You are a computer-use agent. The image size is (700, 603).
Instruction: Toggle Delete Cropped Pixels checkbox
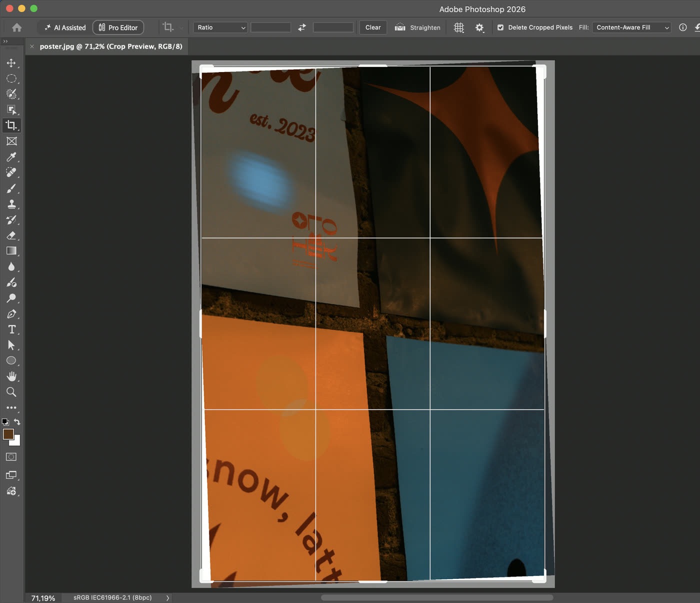500,27
